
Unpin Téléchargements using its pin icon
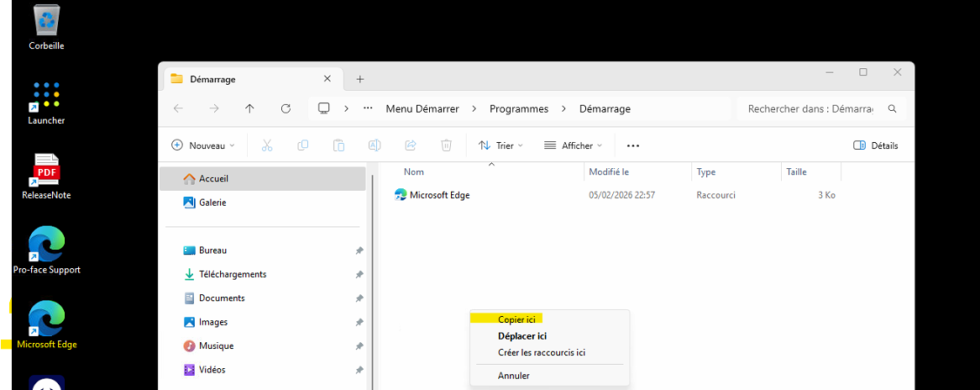tap(359, 275)
